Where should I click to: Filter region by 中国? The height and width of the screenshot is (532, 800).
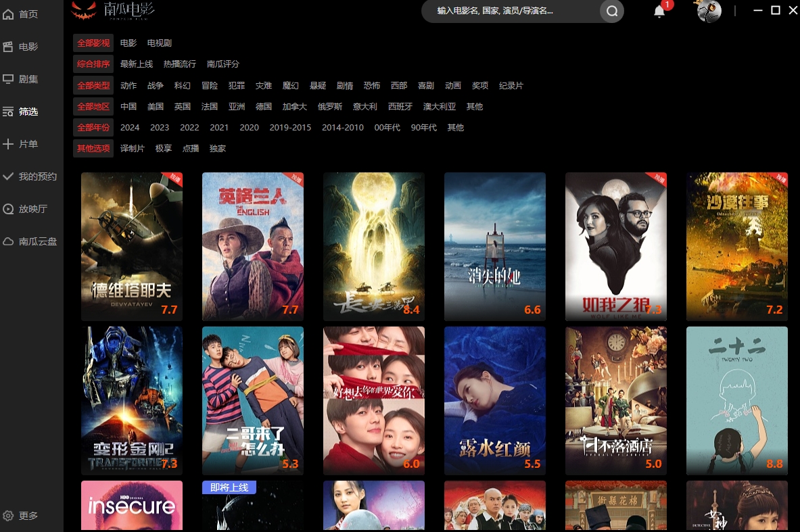[128, 107]
